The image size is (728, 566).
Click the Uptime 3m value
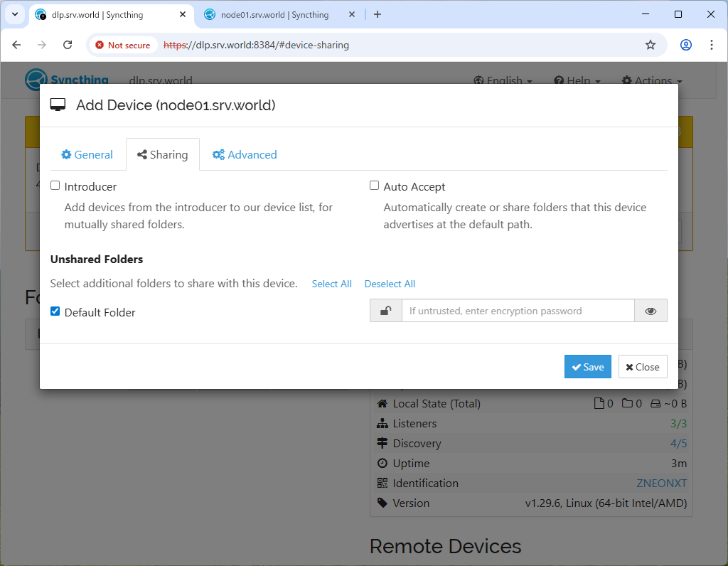tap(679, 464)
